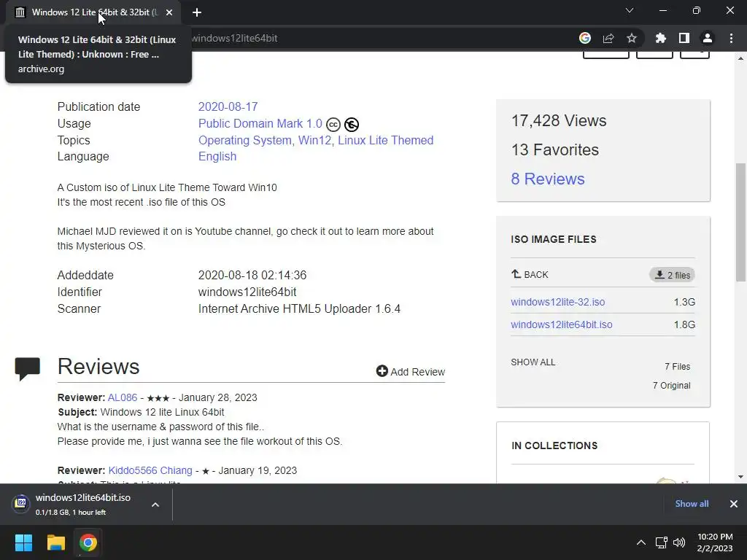Download windows12lite-32.iso

coord(558,302)
